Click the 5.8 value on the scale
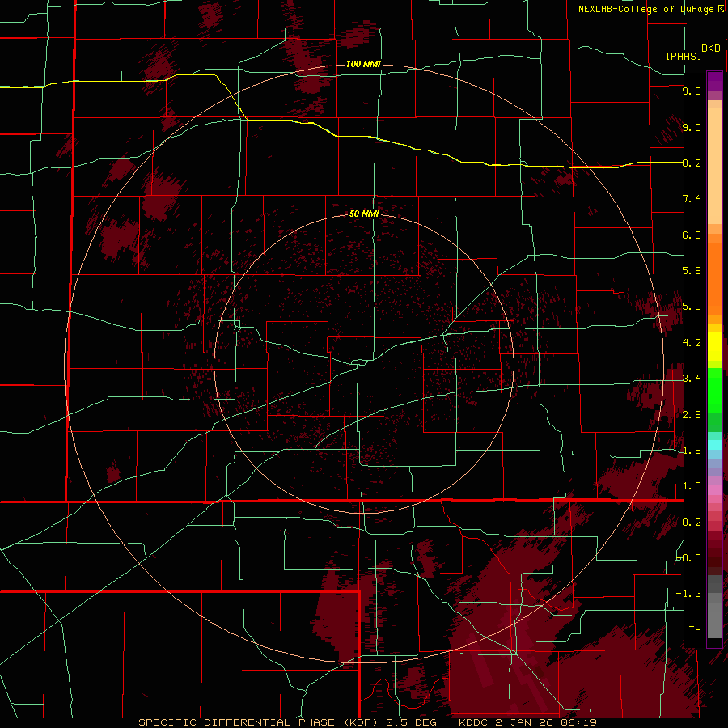 click(x=692, y=271)
